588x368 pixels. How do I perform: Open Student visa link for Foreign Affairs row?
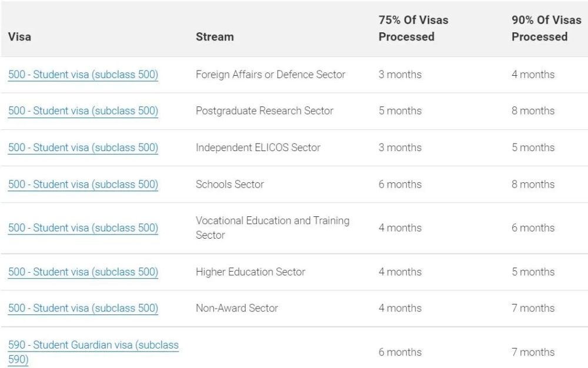pos(83,75)
